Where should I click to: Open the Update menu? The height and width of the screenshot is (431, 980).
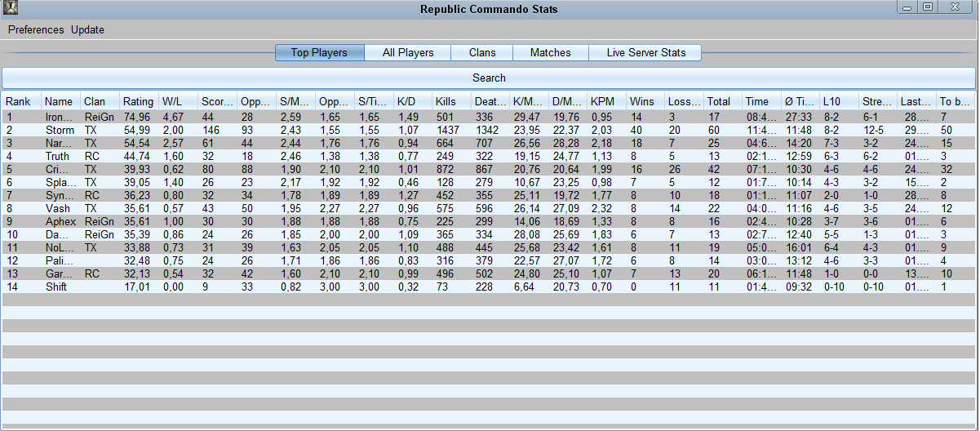(87, 29)
